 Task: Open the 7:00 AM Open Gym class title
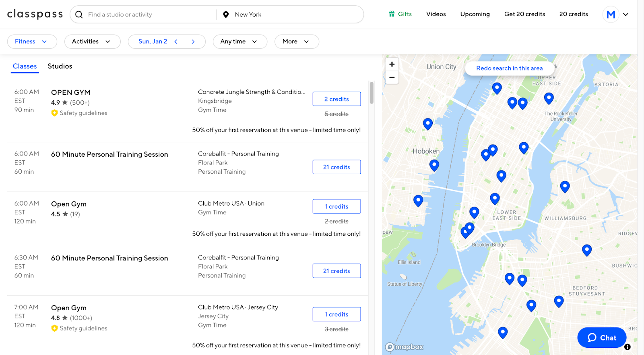click(x=69, y=308)
